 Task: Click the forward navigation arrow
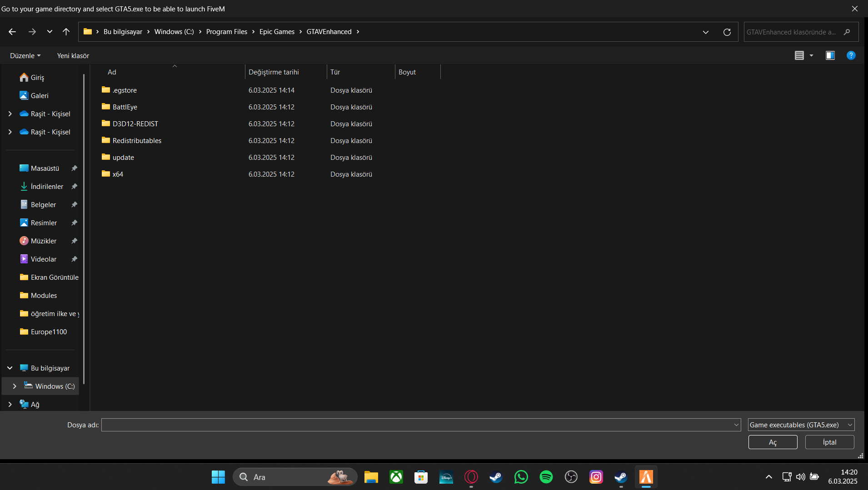coord(32,32)
